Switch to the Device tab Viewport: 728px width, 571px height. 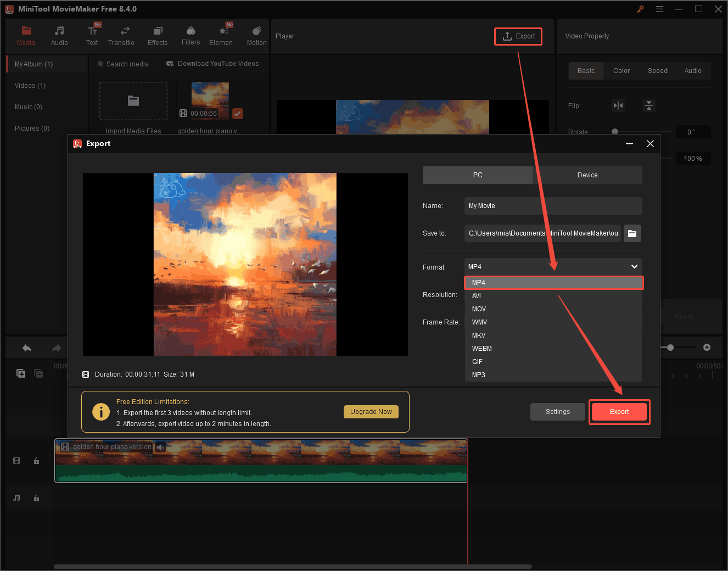click(587, 175)
